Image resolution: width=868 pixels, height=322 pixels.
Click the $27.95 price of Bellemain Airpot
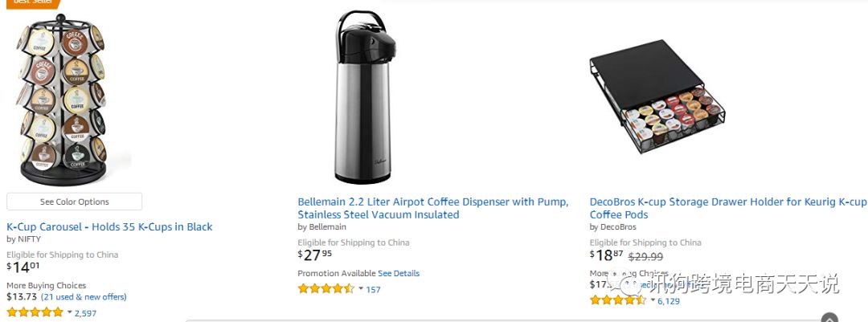pos(315,255)
